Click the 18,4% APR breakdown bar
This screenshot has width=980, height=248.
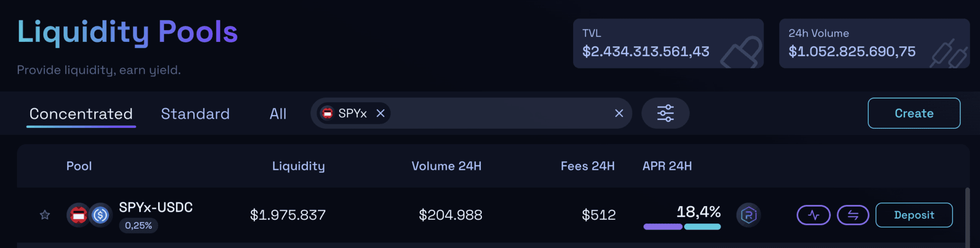click(682, 227)
